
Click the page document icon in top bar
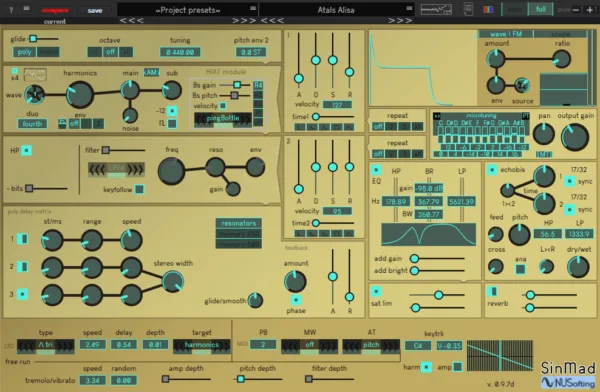tap(468, 9)
